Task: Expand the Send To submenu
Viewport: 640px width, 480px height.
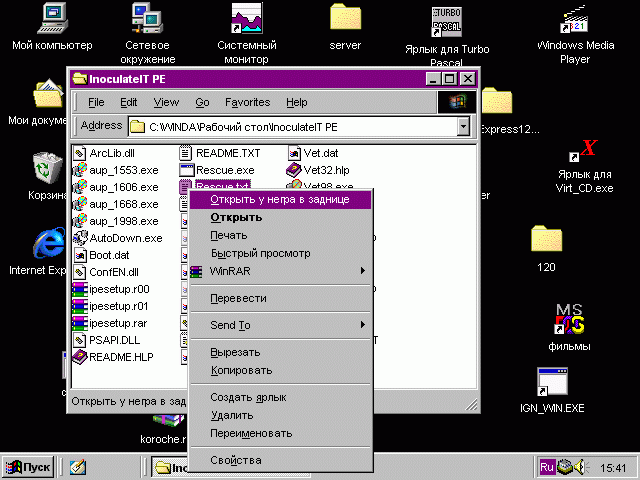Action: tap(281, 325)
